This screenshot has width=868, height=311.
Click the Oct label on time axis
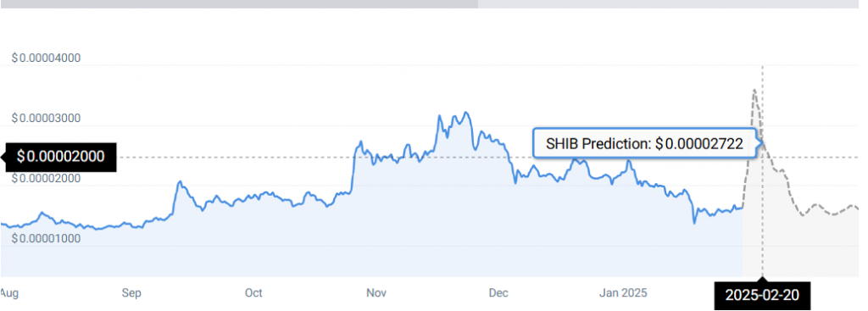253,292
